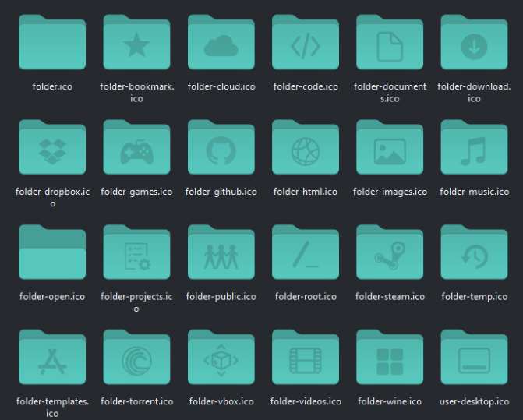Select the folder-code.ico icon
Viewport: 523px width, 420px height.
[x=306, y=47]
